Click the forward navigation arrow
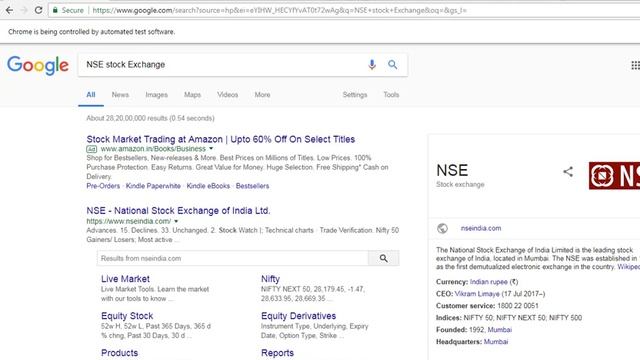The image size is (640, 360). coord(24,10)
